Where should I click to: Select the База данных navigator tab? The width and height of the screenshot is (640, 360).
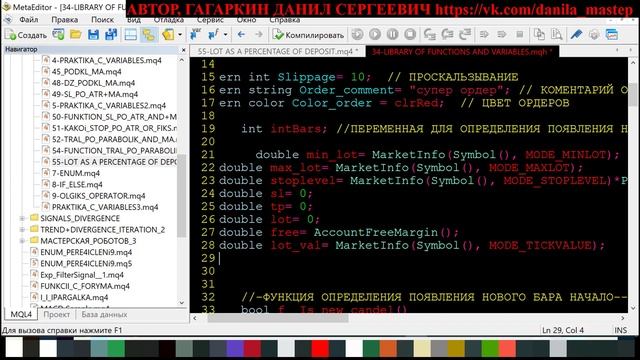(x=104, y=314)
